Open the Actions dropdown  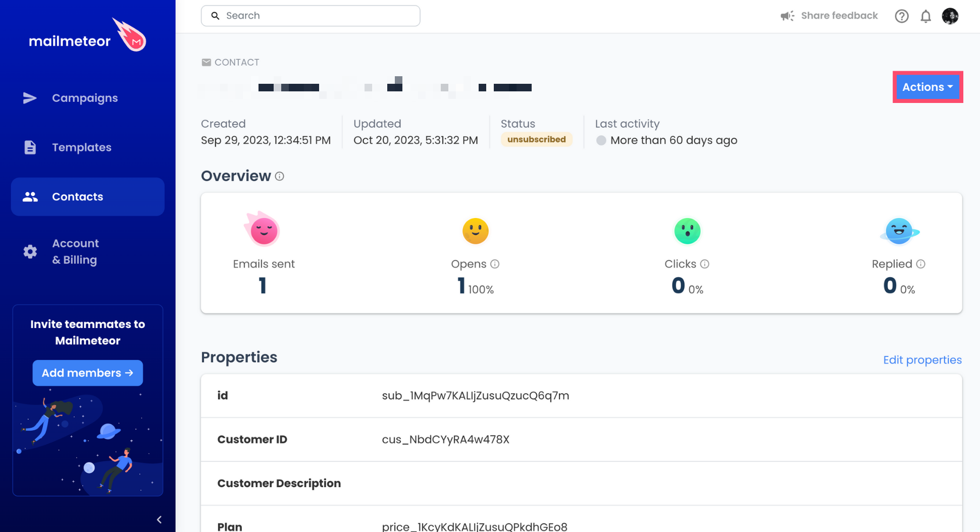click(x=927, y=87)
